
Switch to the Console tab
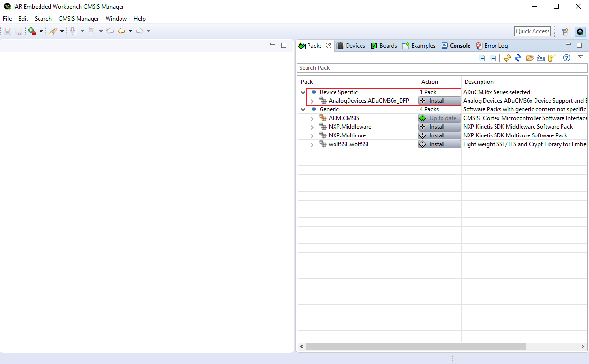tap(455, 46)
